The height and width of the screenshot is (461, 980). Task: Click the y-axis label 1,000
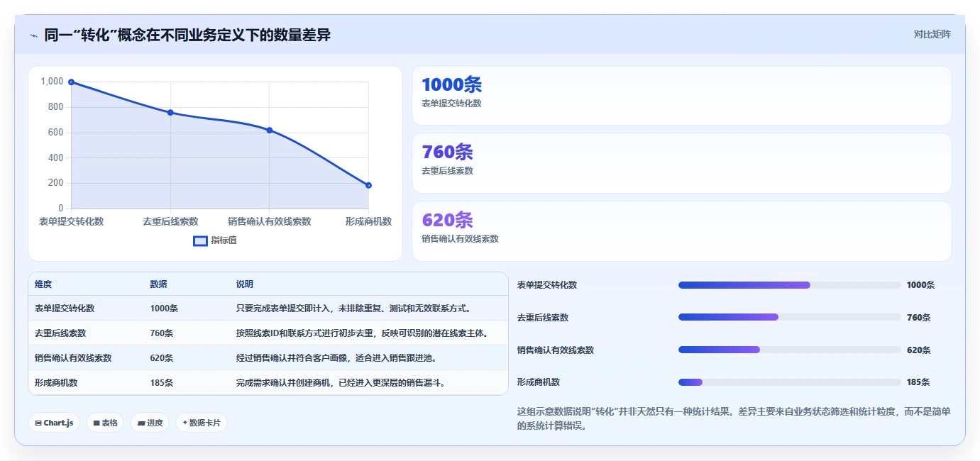point(52,82)
